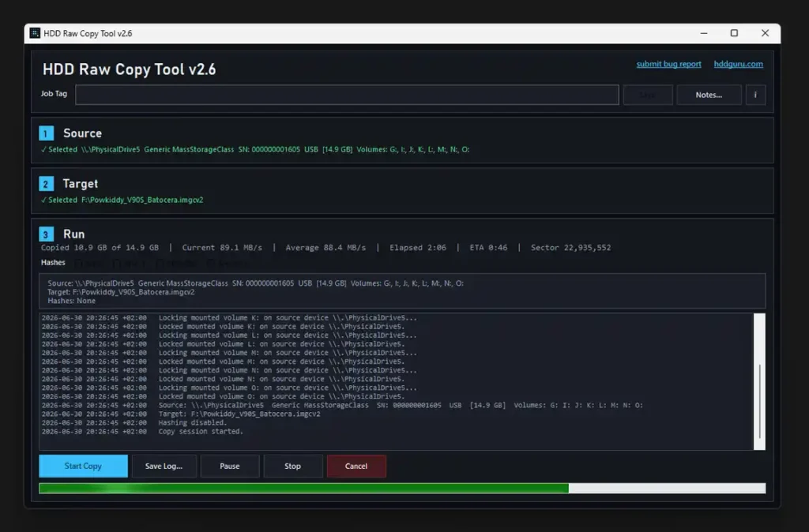Image resolution: width=809 pixels, height=532 pixels.
Task: Click log line 'Locked mounted volume L:'
Action: [x=223, y=344]
